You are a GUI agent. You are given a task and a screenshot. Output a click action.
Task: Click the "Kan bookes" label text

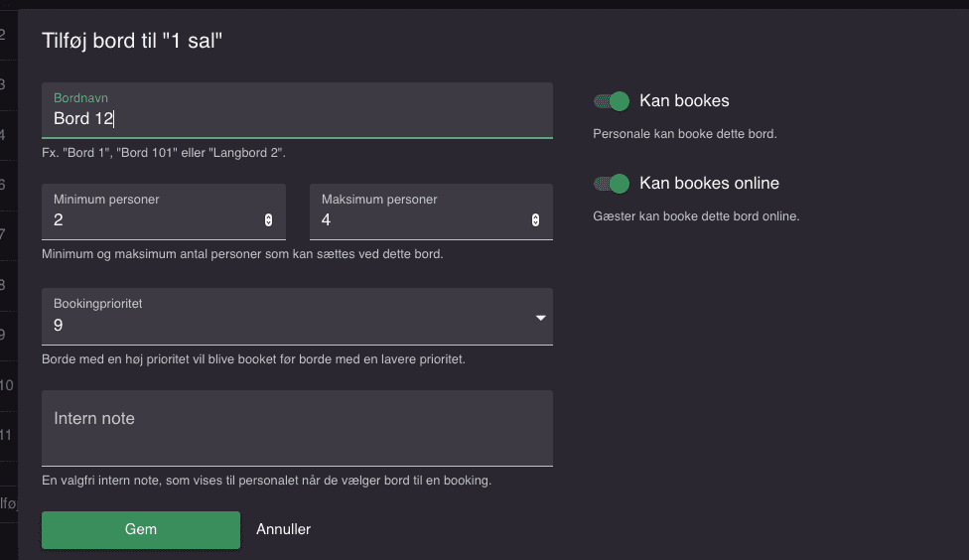pyautogui.click(x=684, y=100)
